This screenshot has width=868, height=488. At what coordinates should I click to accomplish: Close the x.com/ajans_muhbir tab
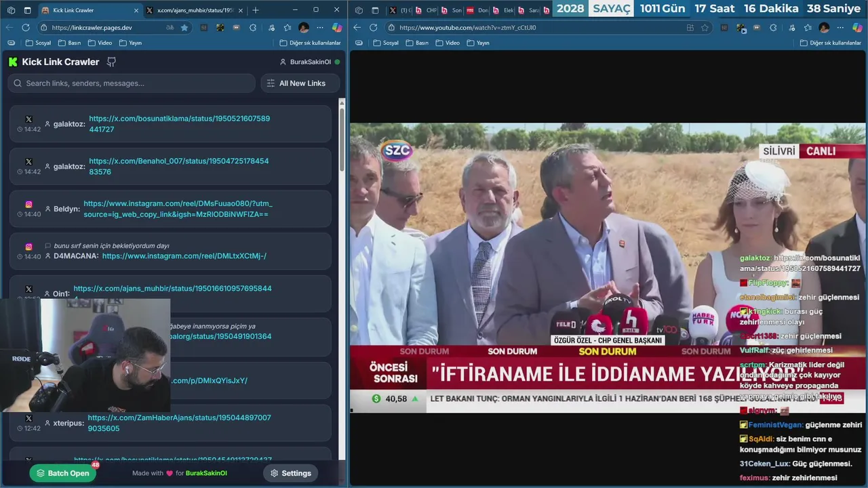tap(240, 10)
